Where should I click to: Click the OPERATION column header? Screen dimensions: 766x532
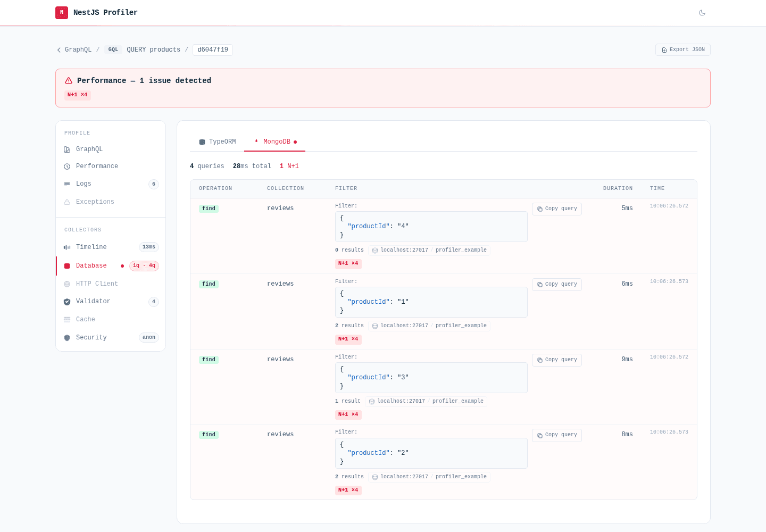pos(215,188)
